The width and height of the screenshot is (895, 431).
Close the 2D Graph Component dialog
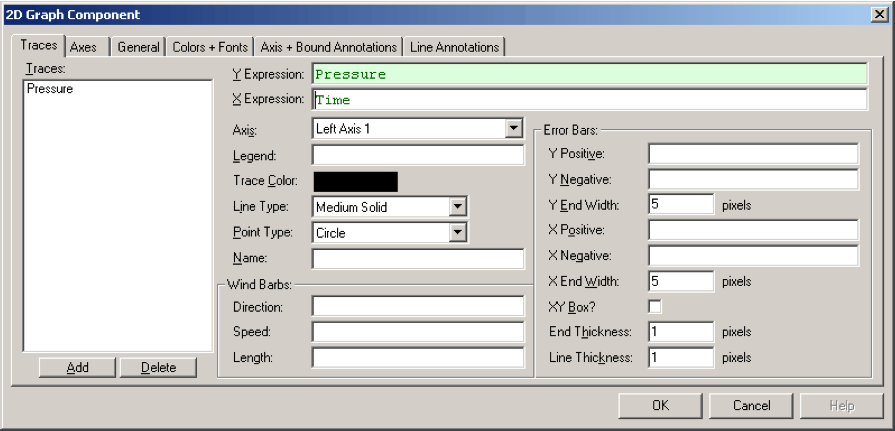pos(877,14)
